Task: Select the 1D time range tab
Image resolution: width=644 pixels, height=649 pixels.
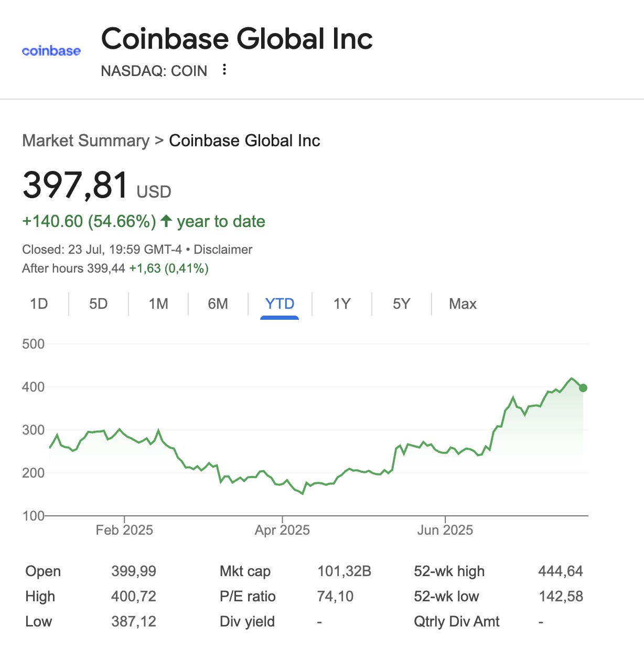Action: (39, 304)
